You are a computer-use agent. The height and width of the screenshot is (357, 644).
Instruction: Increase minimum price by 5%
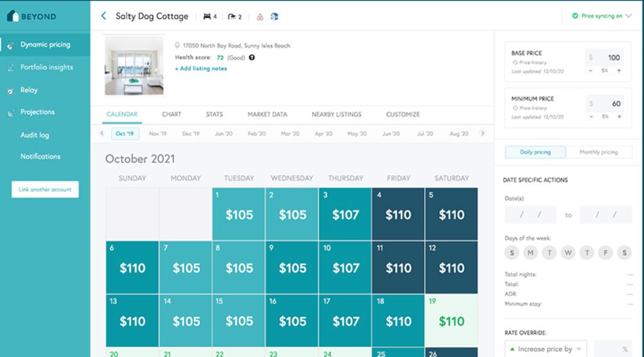(619, 117)
